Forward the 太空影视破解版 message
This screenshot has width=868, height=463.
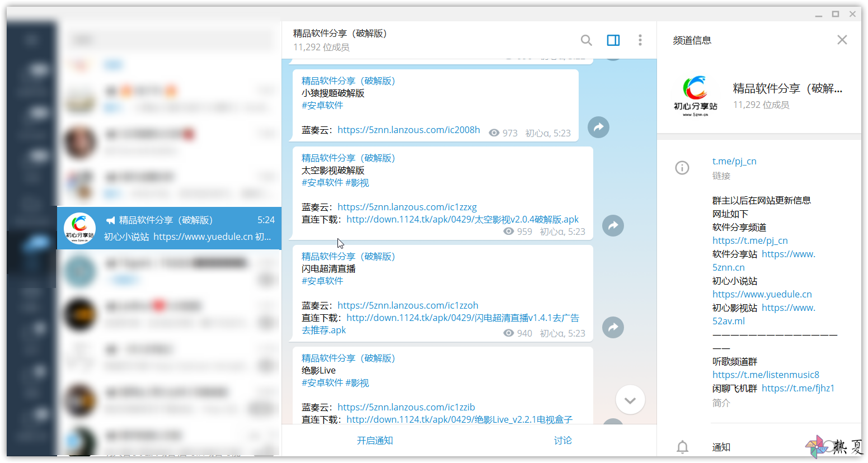coord(613,226)
